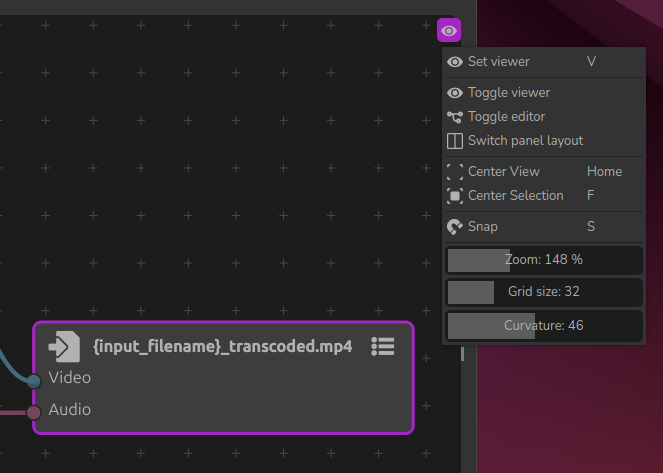The height and width of the screenshot is (473, 663).
Task: Click the Video label on the node
Action: pyautogui.click(x=70, y=378)
